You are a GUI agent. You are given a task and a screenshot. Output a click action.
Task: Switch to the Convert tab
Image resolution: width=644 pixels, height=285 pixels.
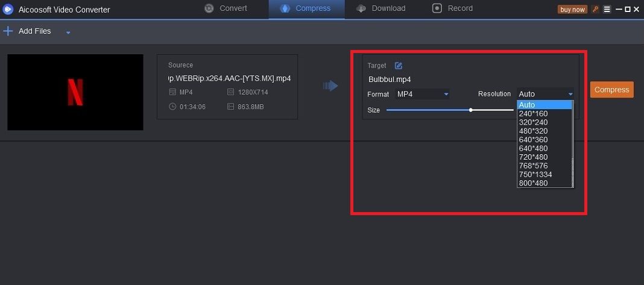click(226, 8)
